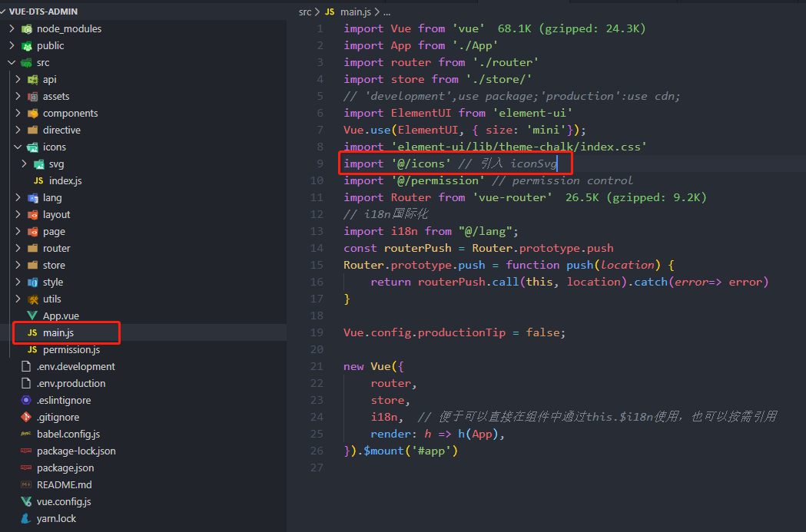Click the src segment in breadcrumb
The width and height of the screenshot is (806, 532).
305,12
